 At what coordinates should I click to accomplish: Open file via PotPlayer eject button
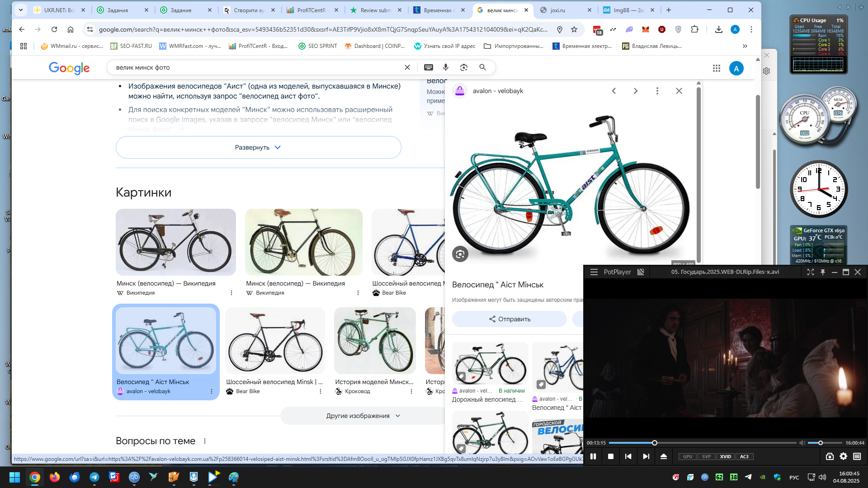664,456
